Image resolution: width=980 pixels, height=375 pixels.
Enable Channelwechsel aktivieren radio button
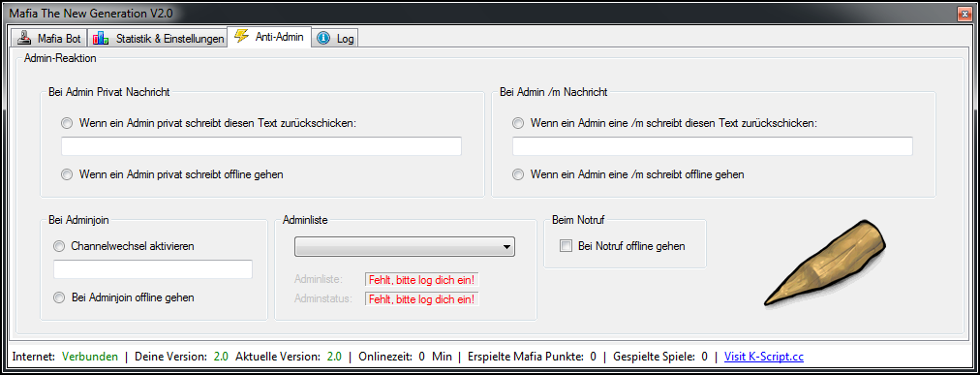tap(59, 246)
